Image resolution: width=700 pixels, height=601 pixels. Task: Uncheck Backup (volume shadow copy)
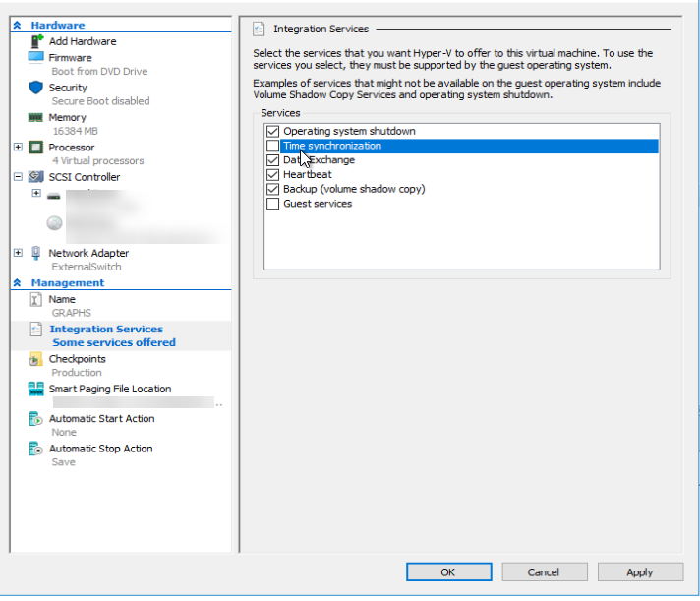tap(272, 189)
